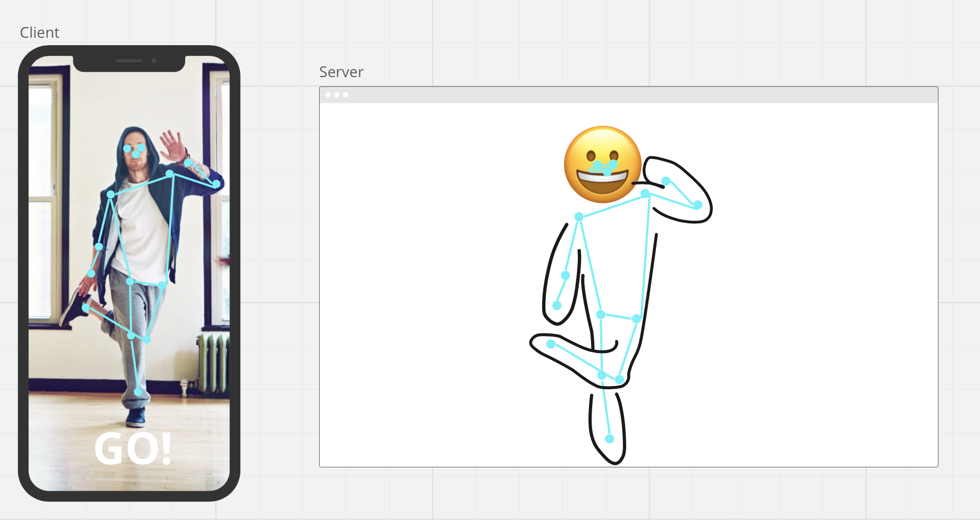
Task: Click the Server window title bar dots
Action: 337,95
